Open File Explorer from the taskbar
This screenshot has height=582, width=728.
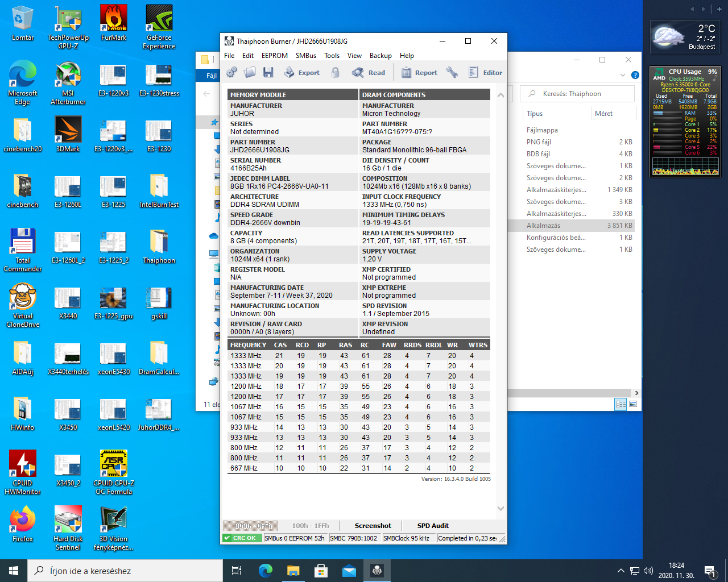(293, 571)
